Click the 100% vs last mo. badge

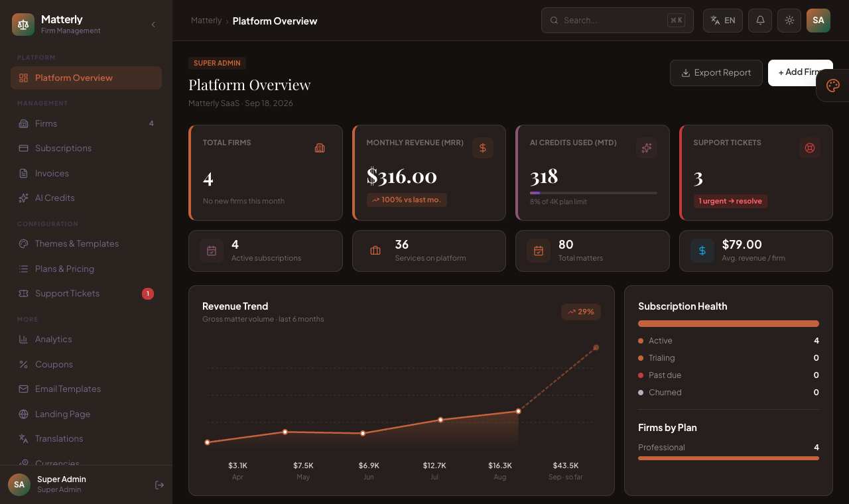pos(407,200)
